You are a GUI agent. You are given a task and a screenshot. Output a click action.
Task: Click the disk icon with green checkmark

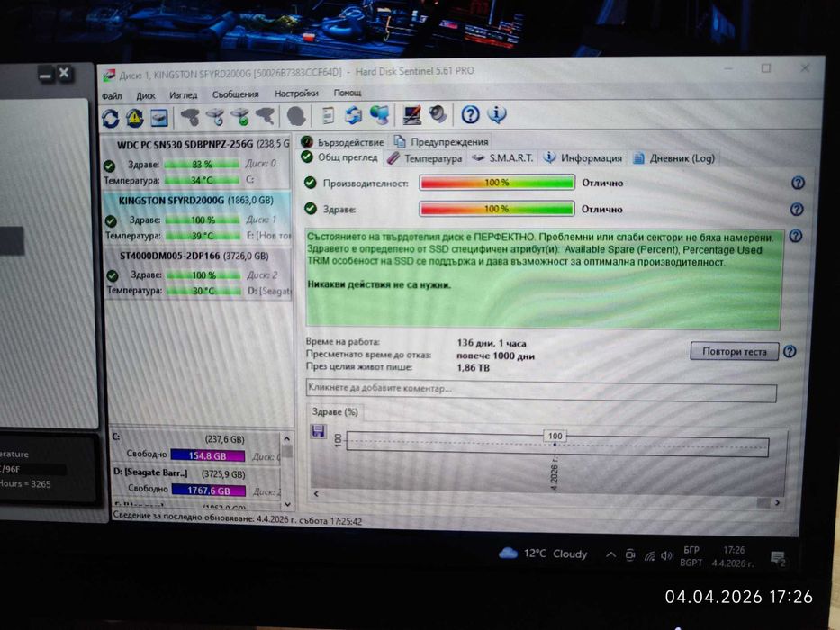coord(240,117)
